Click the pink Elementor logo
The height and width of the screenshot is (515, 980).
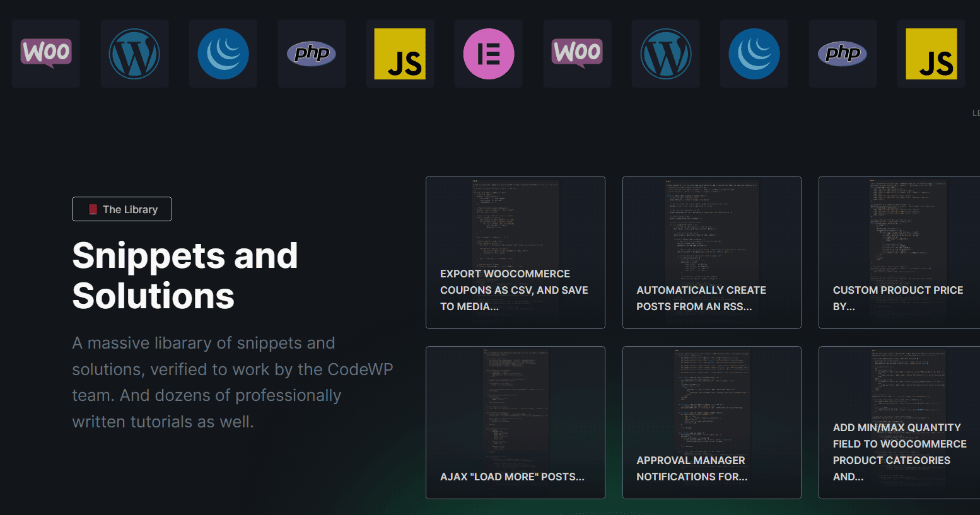(x=489, y=54)
